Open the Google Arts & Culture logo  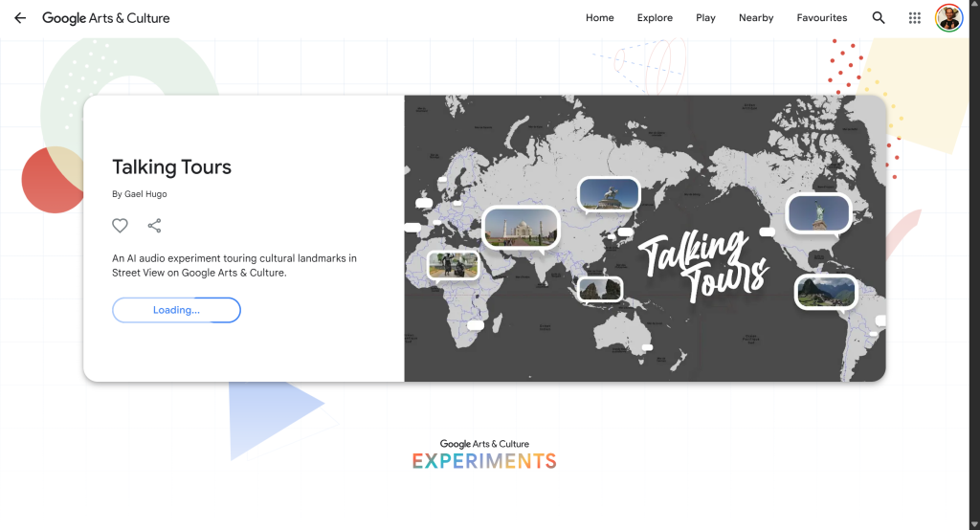pyautogui.click(x=105, y=18)
